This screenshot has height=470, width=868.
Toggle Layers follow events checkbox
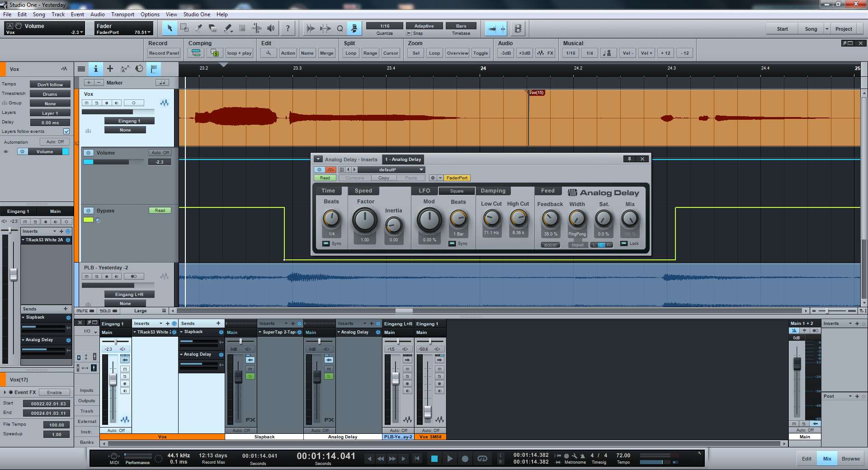pyautogui.click(x=66, y=131)
